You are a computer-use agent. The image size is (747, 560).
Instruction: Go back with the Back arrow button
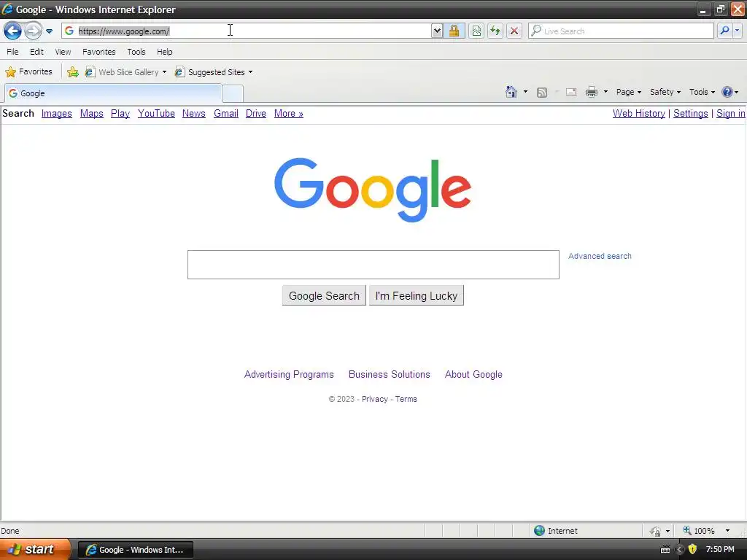[x=13, y=31]
